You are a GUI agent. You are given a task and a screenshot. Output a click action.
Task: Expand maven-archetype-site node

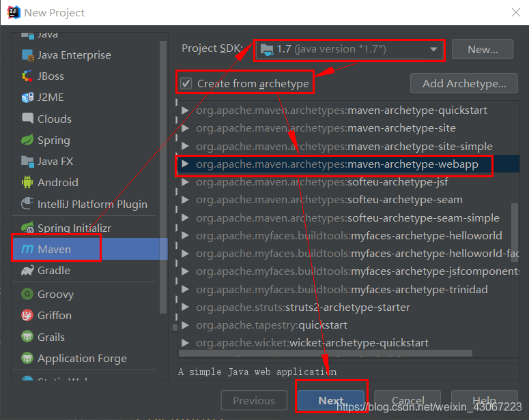click(x=185, y=128)
